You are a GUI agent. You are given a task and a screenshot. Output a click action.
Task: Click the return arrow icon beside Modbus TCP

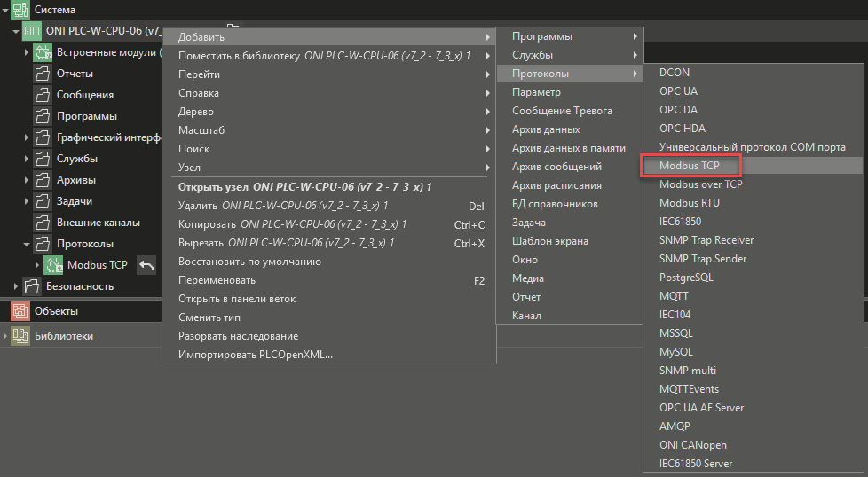(x=146, y=265)
